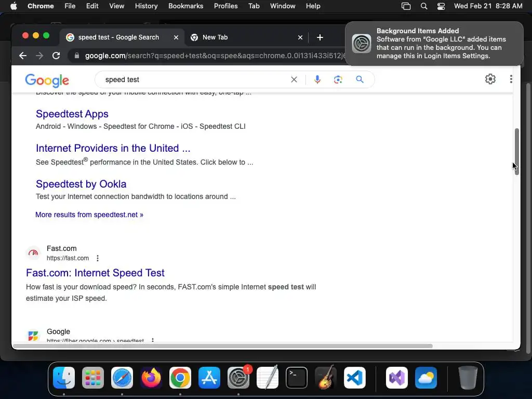This screenshot has width=532, height=399.
Task: Open Google quick settings gear
Action: tap(490, 79)
